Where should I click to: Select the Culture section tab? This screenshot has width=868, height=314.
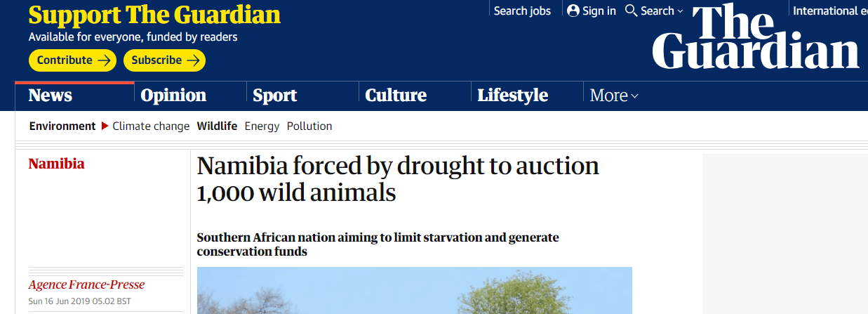[396, 96]
